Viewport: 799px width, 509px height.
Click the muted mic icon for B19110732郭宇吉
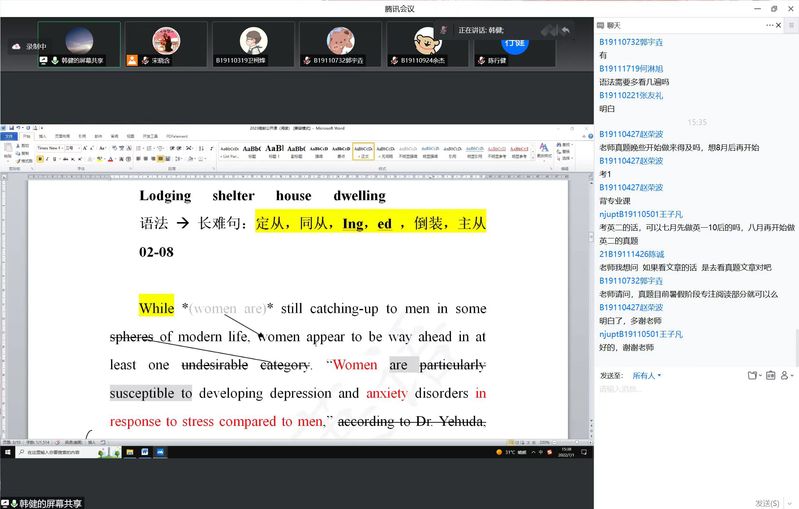pos(308,60)
